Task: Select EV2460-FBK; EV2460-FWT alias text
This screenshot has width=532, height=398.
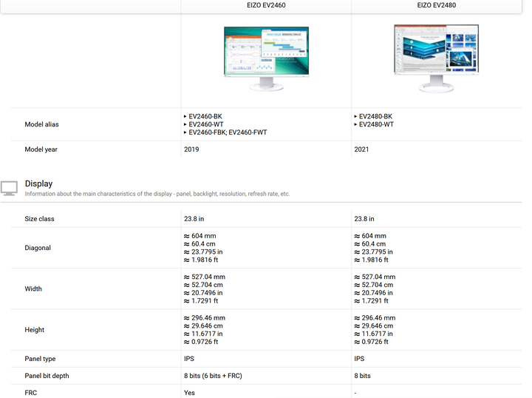Action: click(228, 132)
